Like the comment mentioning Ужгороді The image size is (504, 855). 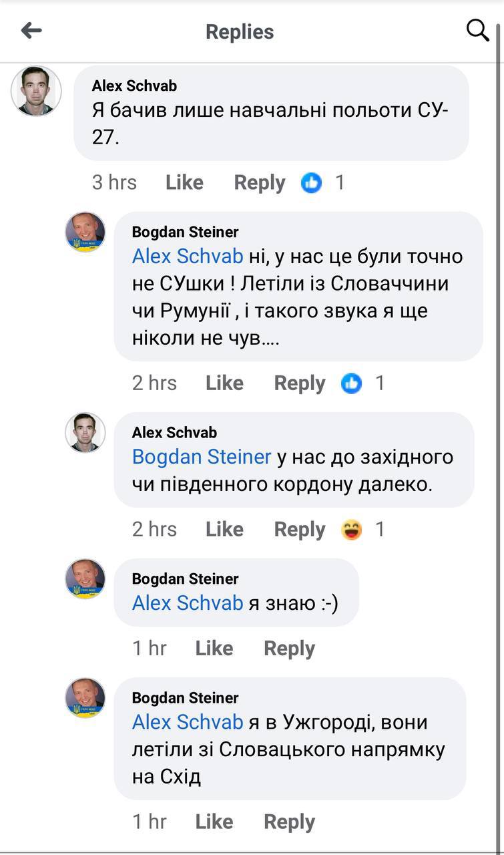(214, 822)
